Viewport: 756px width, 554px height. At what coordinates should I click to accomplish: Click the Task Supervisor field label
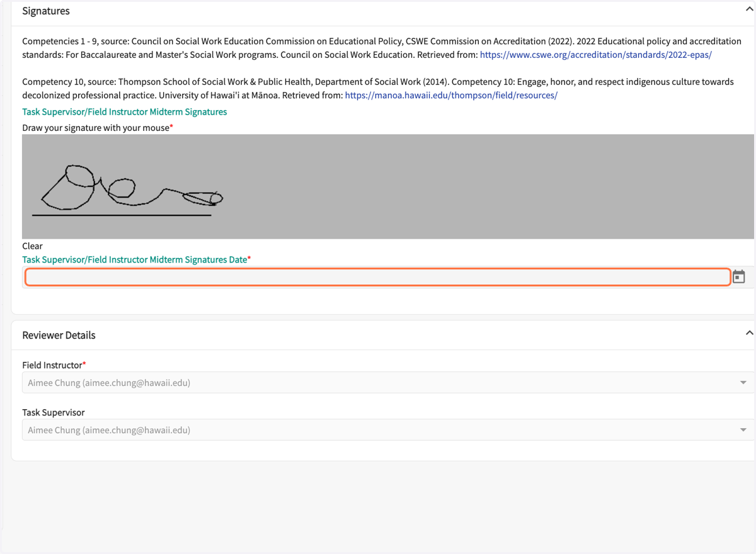(54, 413)
